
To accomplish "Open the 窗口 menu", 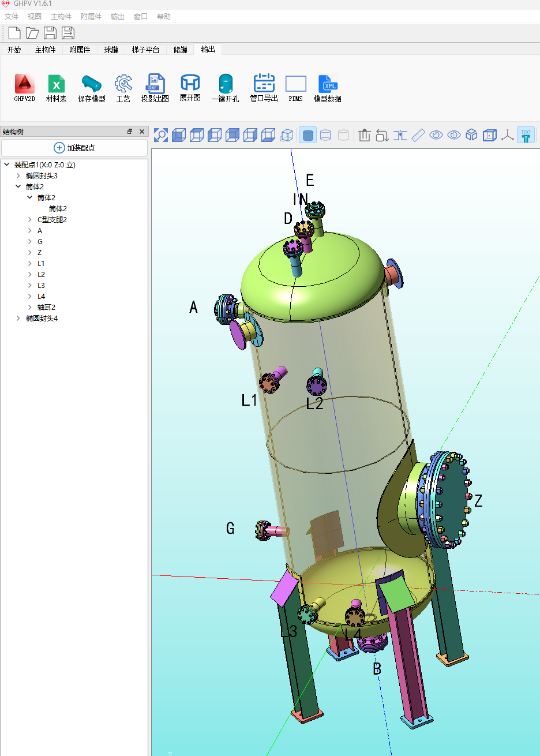I will pos(141,17).
